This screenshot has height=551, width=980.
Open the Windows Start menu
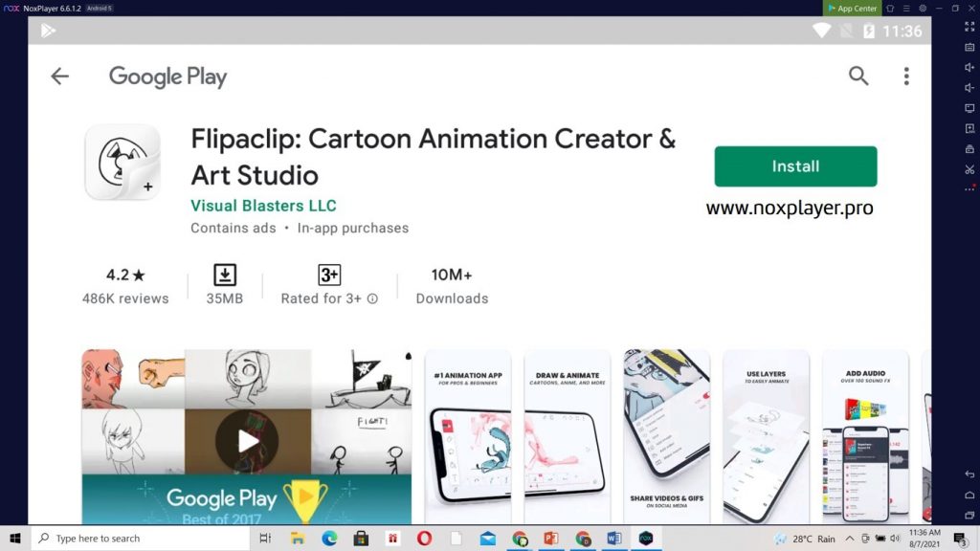click(15, 538)
